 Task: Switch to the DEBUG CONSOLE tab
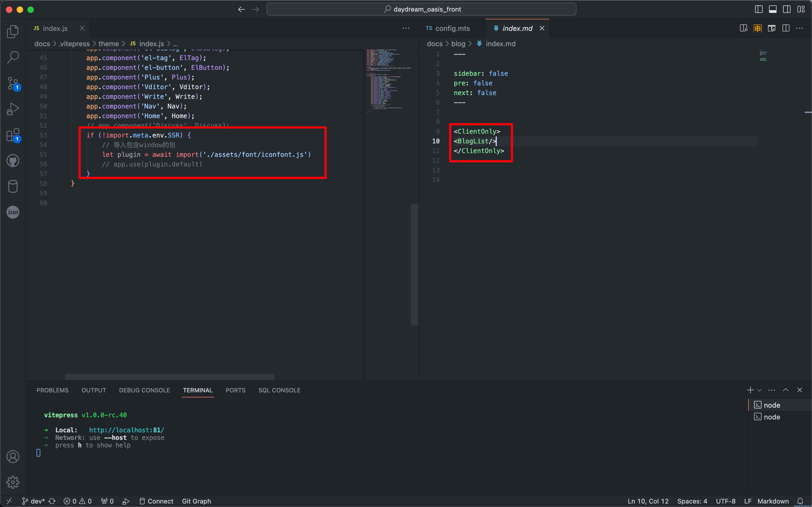pyautogui.click(x=144, y=390)
